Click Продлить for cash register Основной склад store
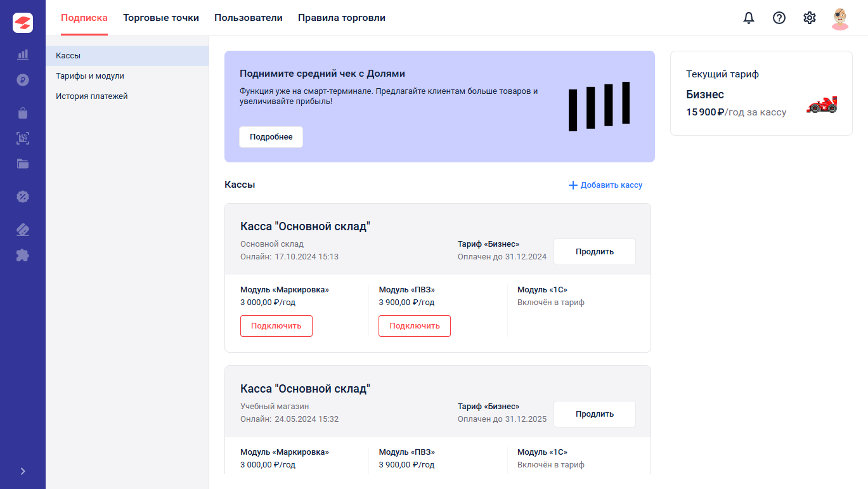This screenshot has width=868, height=489. click(x=595, y=252)
